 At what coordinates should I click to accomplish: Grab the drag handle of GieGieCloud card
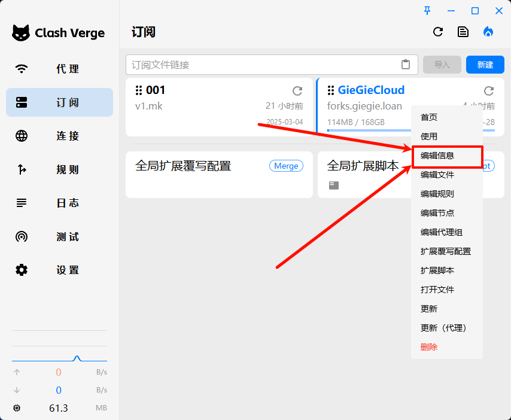click(331, 90)
